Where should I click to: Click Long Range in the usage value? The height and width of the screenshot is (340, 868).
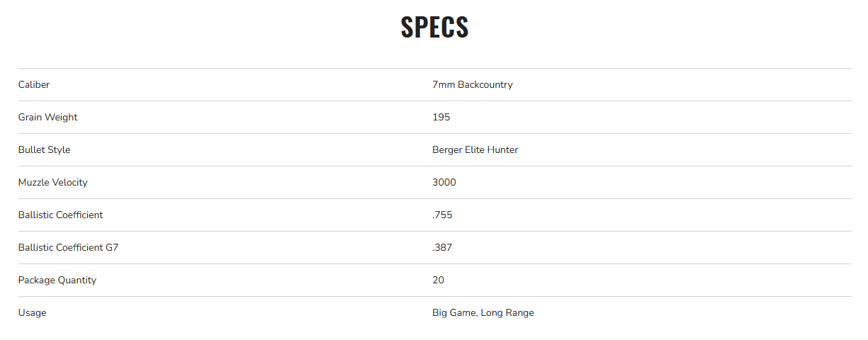507,313
